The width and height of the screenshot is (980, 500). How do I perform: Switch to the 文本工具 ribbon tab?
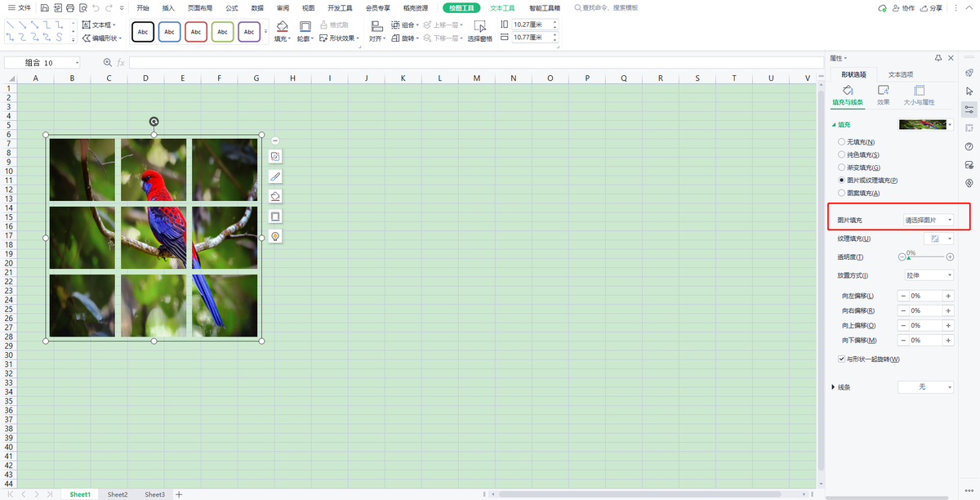point(502,7)
